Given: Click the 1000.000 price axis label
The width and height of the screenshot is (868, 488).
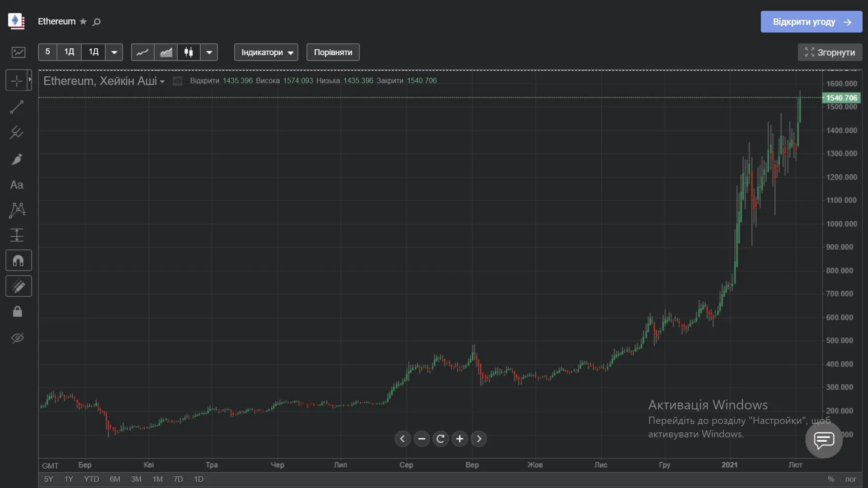Looking at the screenshot, I should (x=841, y=224).
